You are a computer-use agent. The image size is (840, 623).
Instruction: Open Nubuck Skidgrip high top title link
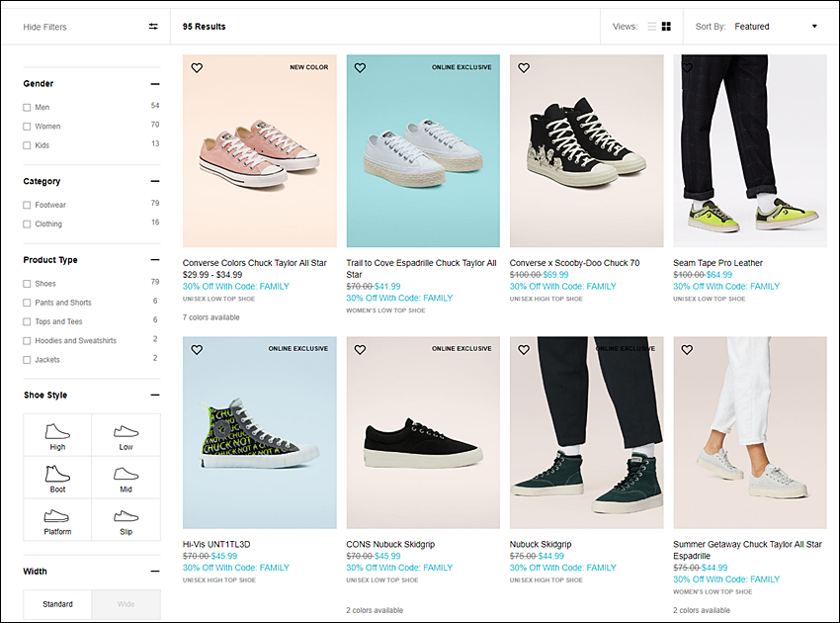541,544
